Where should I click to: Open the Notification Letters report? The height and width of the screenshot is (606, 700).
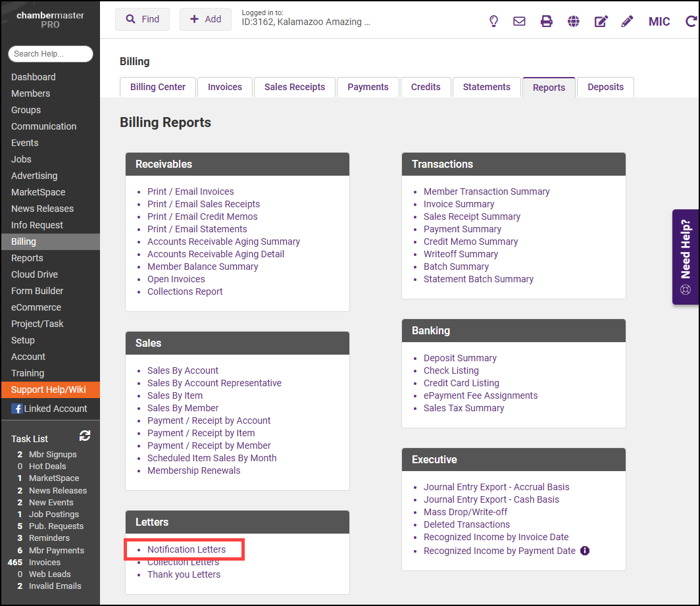[x=186, y=549]
